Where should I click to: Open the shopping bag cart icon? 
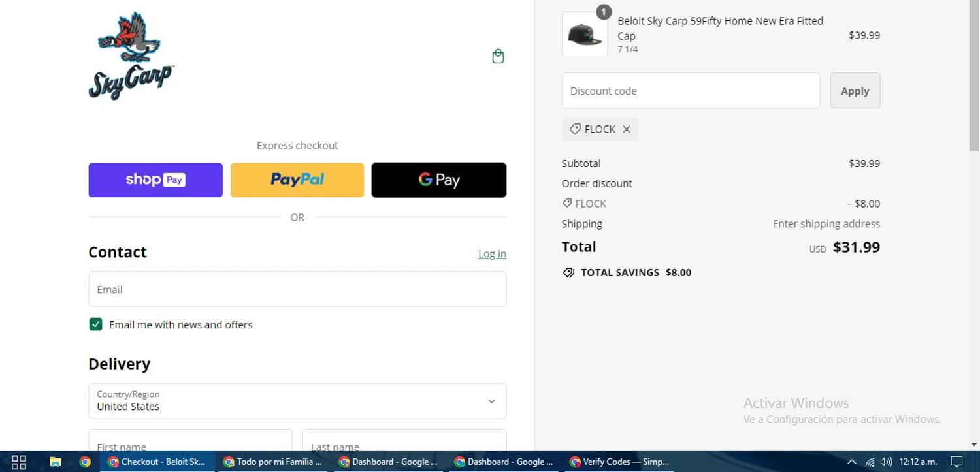(x=498, y=56)
